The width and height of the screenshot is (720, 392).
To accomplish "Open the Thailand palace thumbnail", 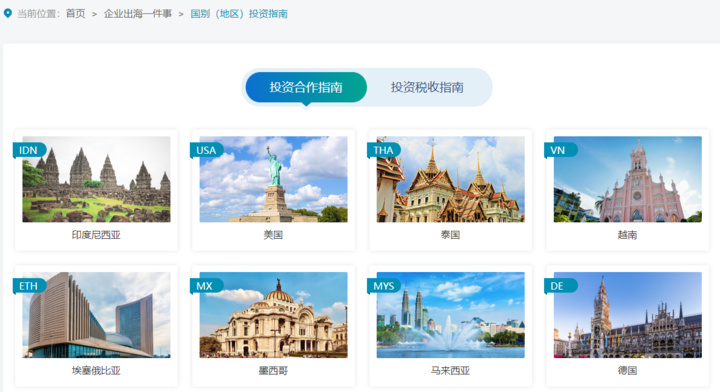I will point(450,179).
